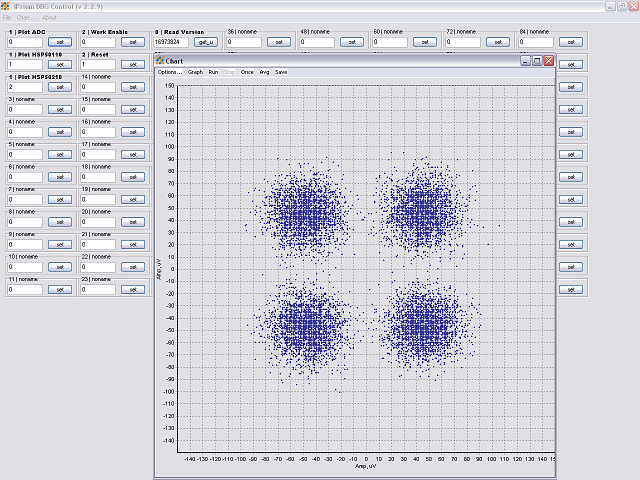Click set button for 72 | noname

pos(498,42)
